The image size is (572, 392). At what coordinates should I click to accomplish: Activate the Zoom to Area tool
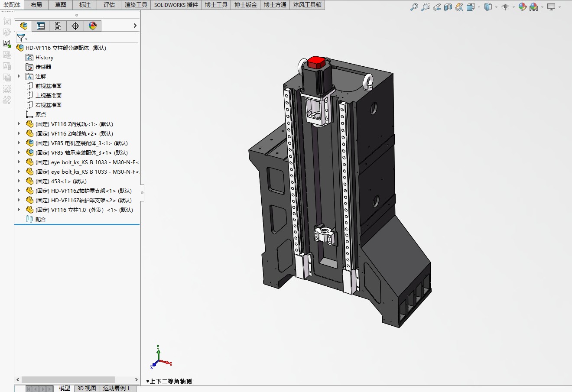coord(426,7)
